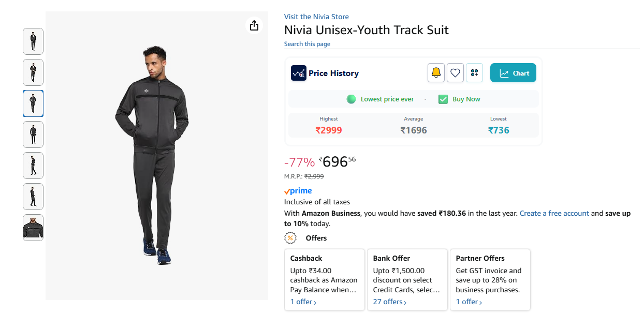Open the price Chart
Viewport: 644px width, 314px height.
coord(513,73)
